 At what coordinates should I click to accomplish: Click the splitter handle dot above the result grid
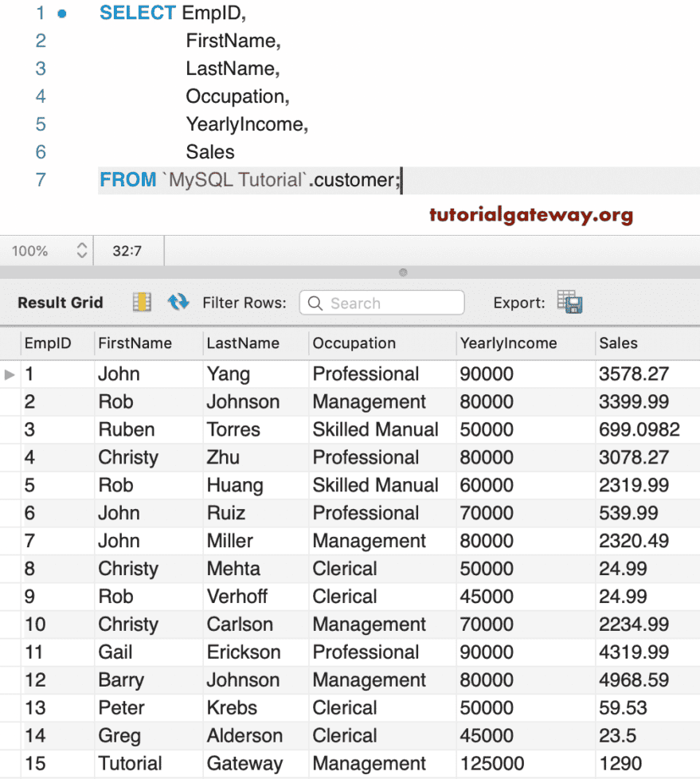click(403, 272)
